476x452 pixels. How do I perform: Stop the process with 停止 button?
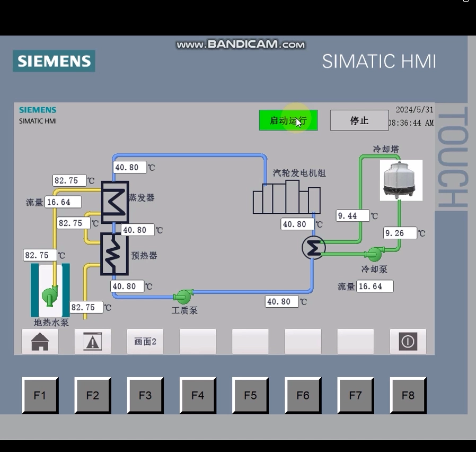click(359, 120)
